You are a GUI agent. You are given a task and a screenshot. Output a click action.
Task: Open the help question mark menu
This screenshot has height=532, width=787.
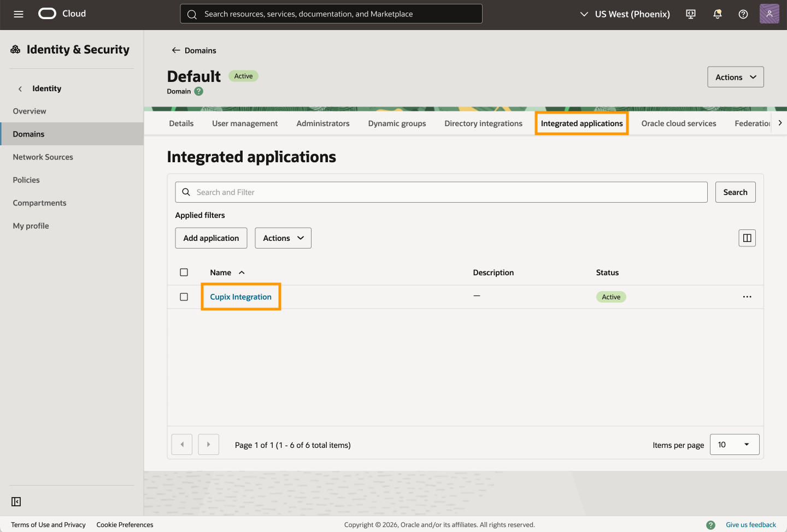(743, 14)
